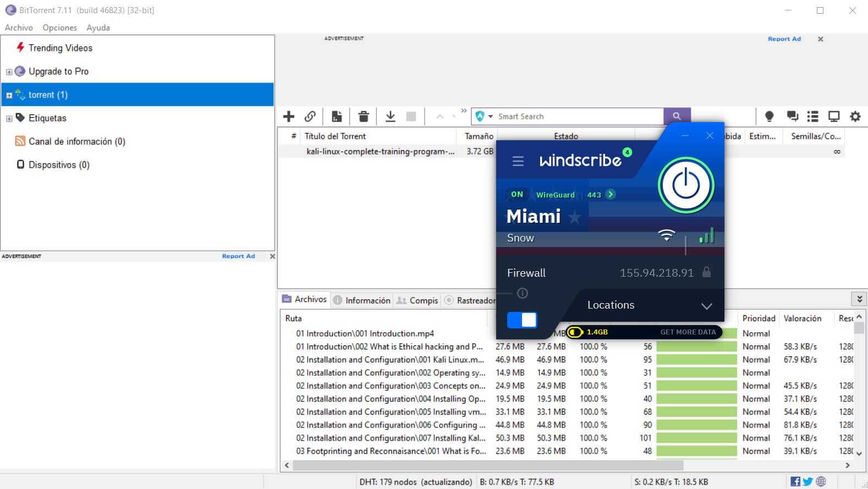Open the Smart Search provider dropdown

[x=490, y=117]
